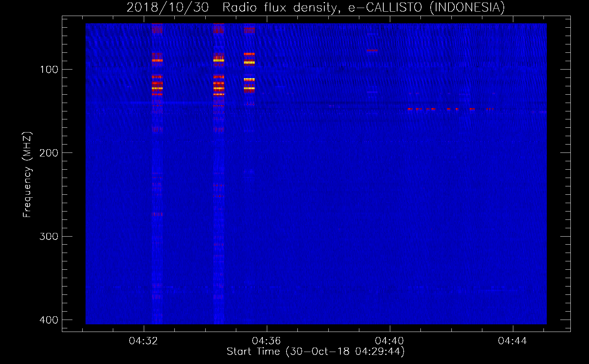Screen dimensions: 589x364
Task: Click the 04:40 time tick label
Action: [390, 341]
